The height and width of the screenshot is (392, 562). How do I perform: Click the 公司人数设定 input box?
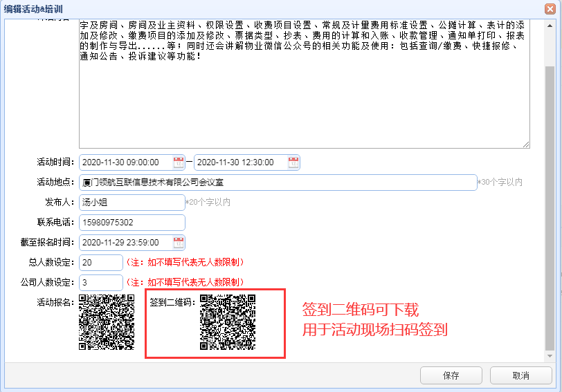click(x=101, y=283)
